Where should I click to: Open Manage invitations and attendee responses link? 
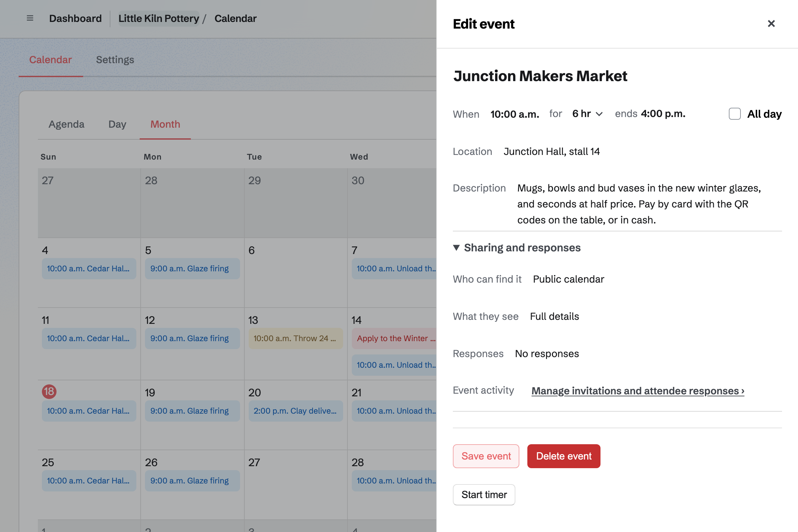tap(638, 391)
